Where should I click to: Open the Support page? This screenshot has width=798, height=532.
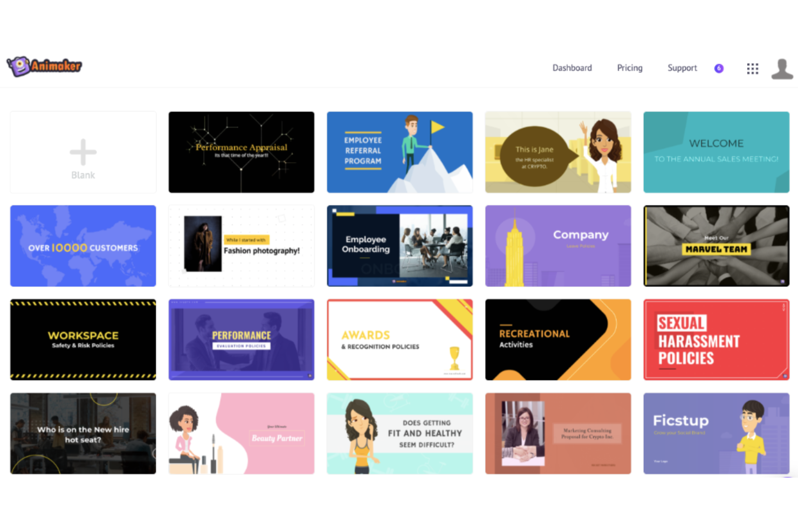point(682,68)
